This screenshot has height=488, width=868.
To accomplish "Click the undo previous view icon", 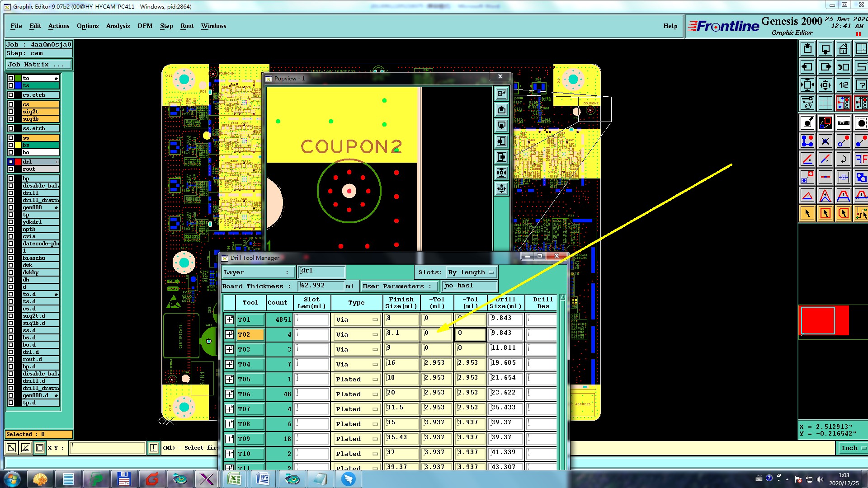I will click(x=843, y=67).
